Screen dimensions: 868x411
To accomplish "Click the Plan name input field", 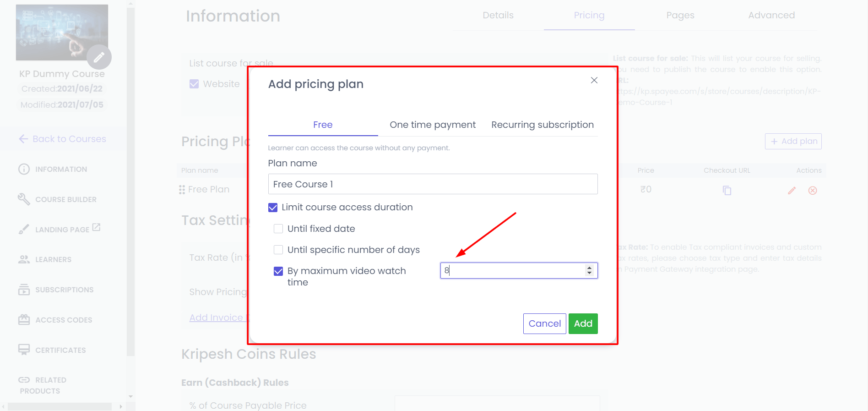I will click(433, 184).
